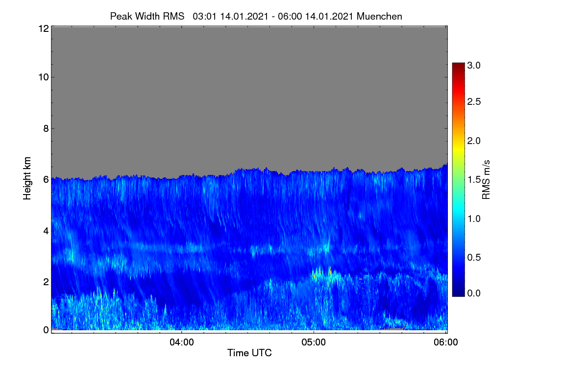Click the '3.0' colorbar value
The width and height of the screenshot is (588, 392).
coord(474,65)
